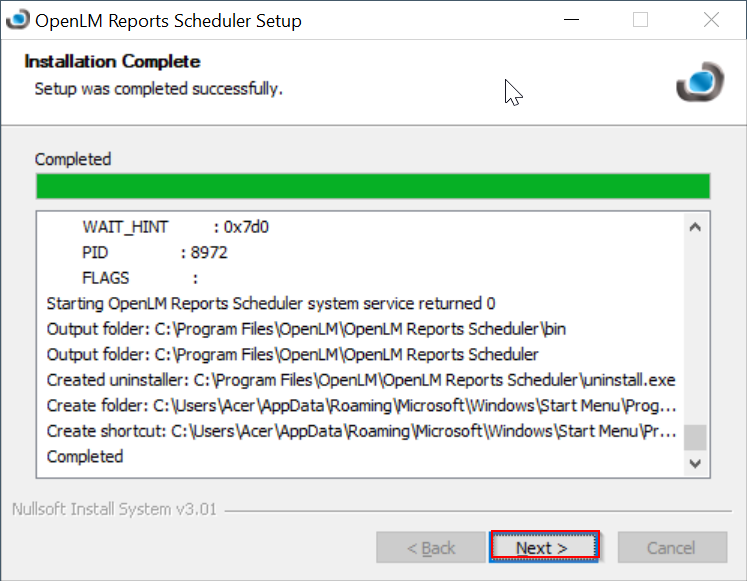
Task: Select the Create shortcut log line
Action: [x=360, y=431]
